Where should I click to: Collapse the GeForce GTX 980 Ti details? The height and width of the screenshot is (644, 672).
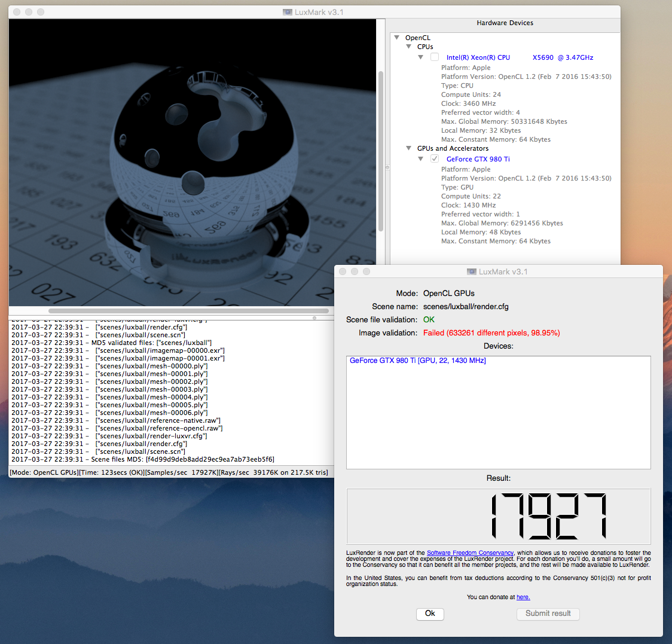point(421,159)
